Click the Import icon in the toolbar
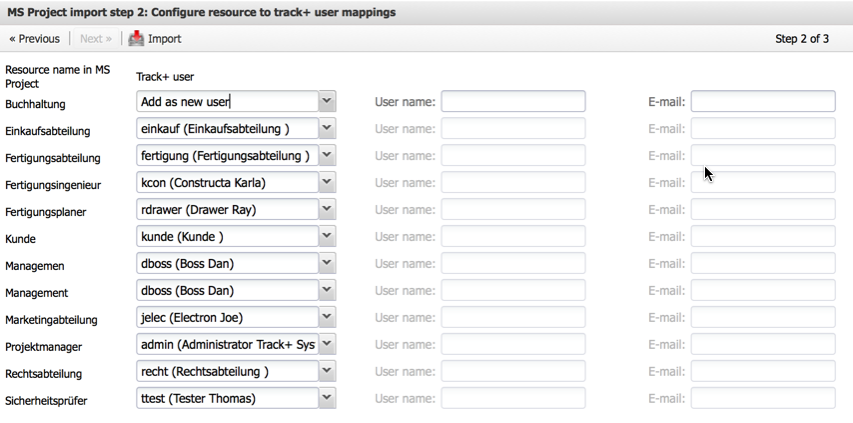 136,39
